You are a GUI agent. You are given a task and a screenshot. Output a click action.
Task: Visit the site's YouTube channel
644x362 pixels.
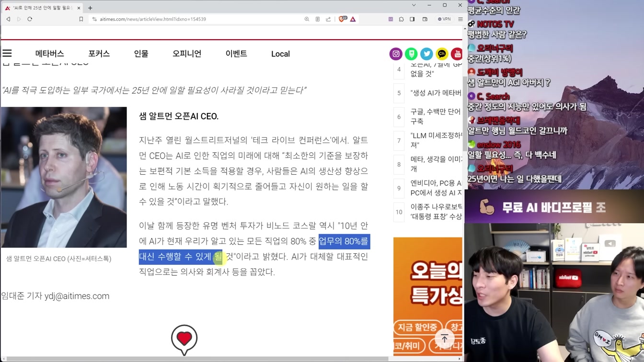(457, 54)
